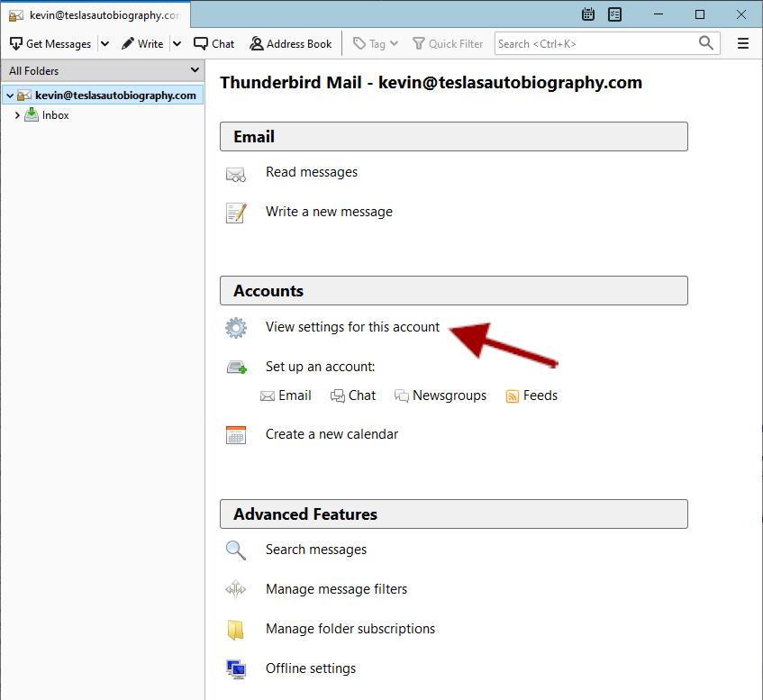Click the message filters arrows icon
Viewport: 763px width, 700px height.
tap(235, 589)
